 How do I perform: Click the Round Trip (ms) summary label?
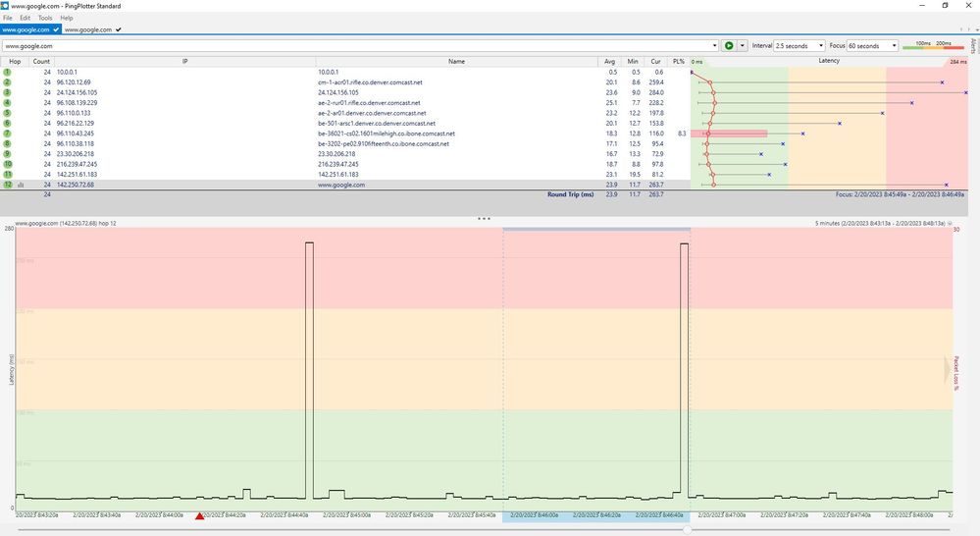pos(570,194)
